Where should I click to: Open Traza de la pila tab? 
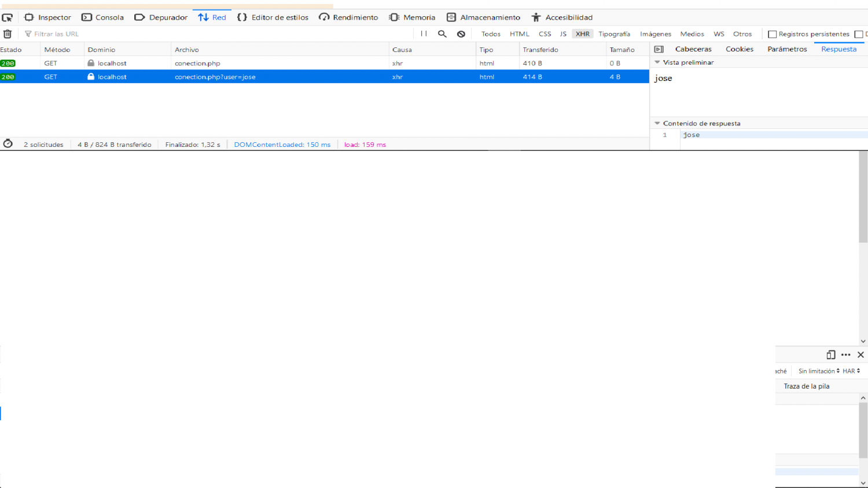pos(807,386)
